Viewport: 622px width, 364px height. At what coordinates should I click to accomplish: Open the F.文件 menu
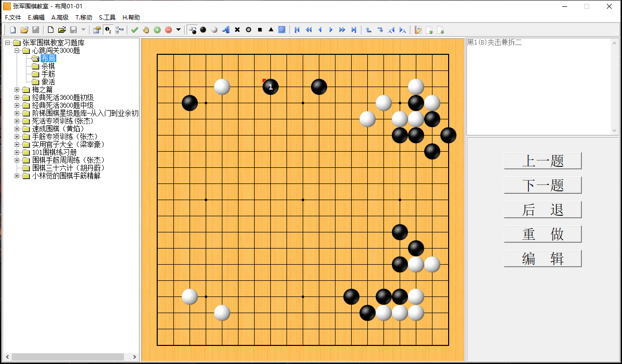(x=13, y=17)
